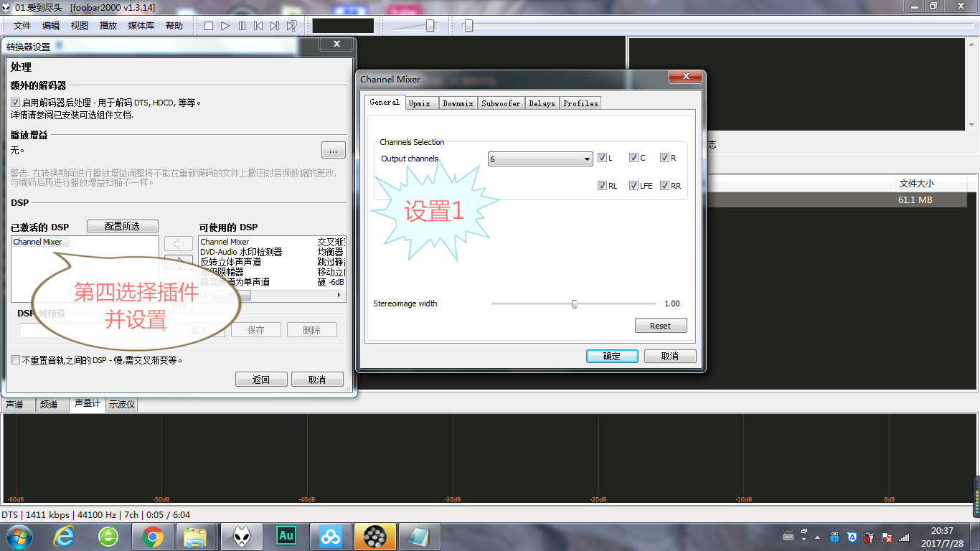Switch to the Subwoofer tab
The image size is (980, 551).
[x=501, y=103]
